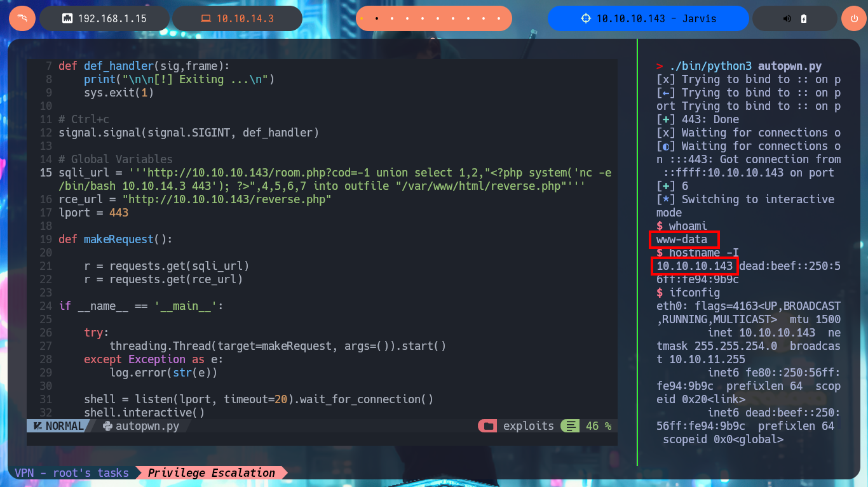The width and height of the screenshot is (868, 487).
Task: Click the Vim logo in the statusline
Action: (x=37, y=426)
